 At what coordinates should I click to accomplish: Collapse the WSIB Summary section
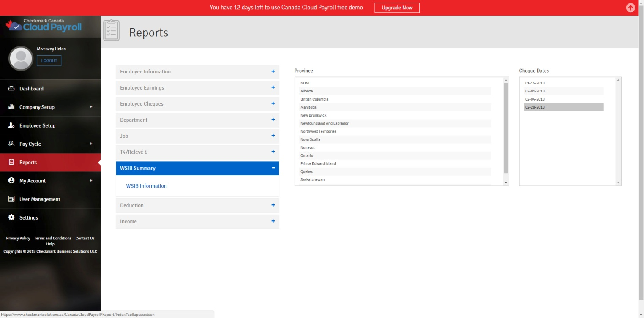pos(273,168)
